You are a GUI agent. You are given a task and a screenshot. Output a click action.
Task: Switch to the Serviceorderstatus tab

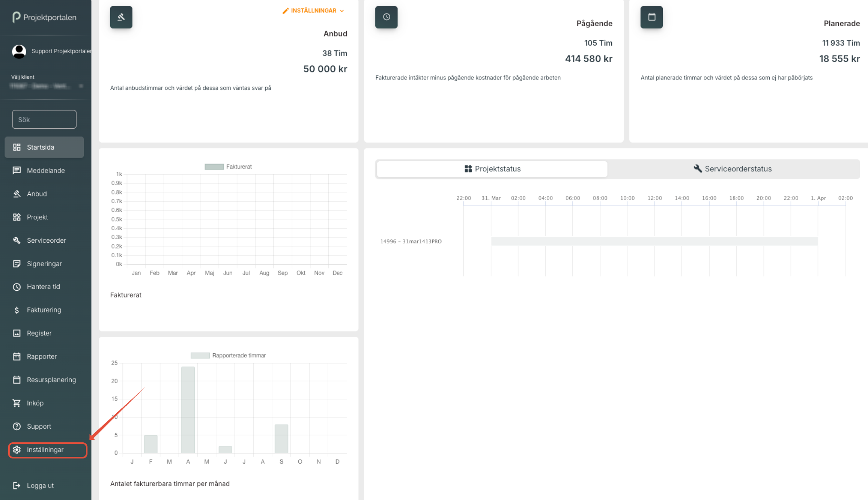(733, 169)
